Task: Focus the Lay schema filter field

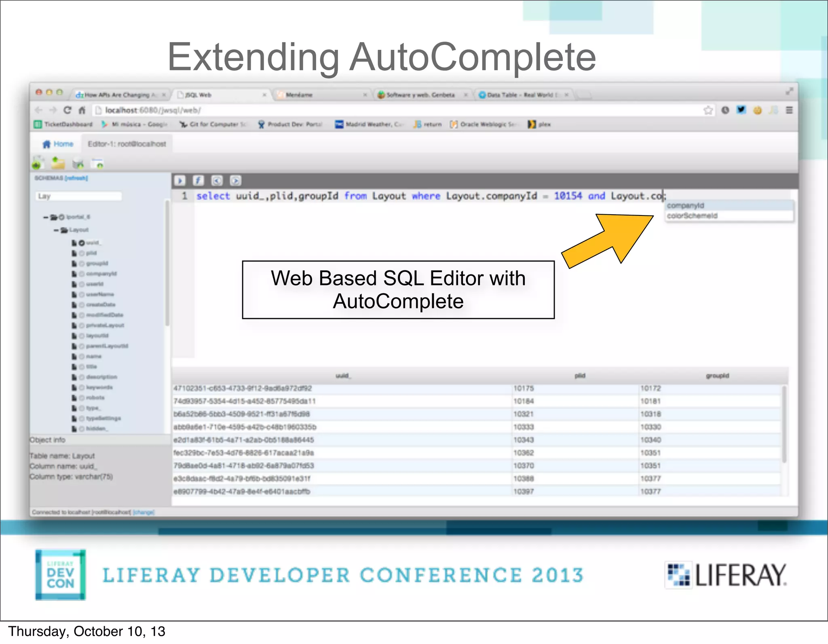Action: tap(78, 196)
